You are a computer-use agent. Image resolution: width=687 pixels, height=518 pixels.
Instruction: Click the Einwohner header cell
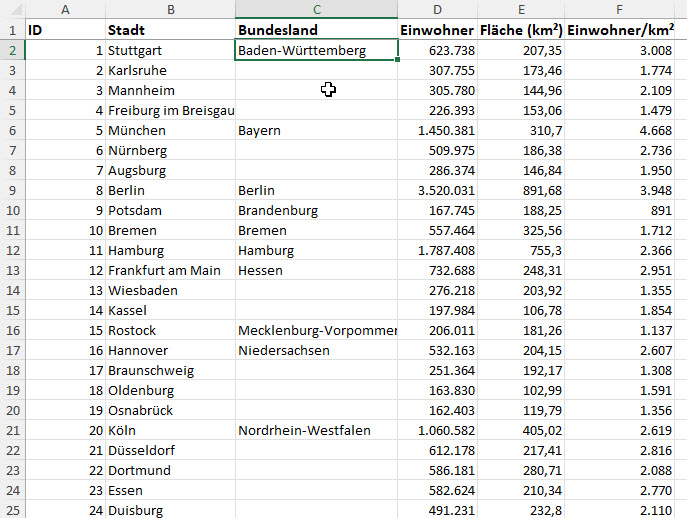(x=437, y=30)
